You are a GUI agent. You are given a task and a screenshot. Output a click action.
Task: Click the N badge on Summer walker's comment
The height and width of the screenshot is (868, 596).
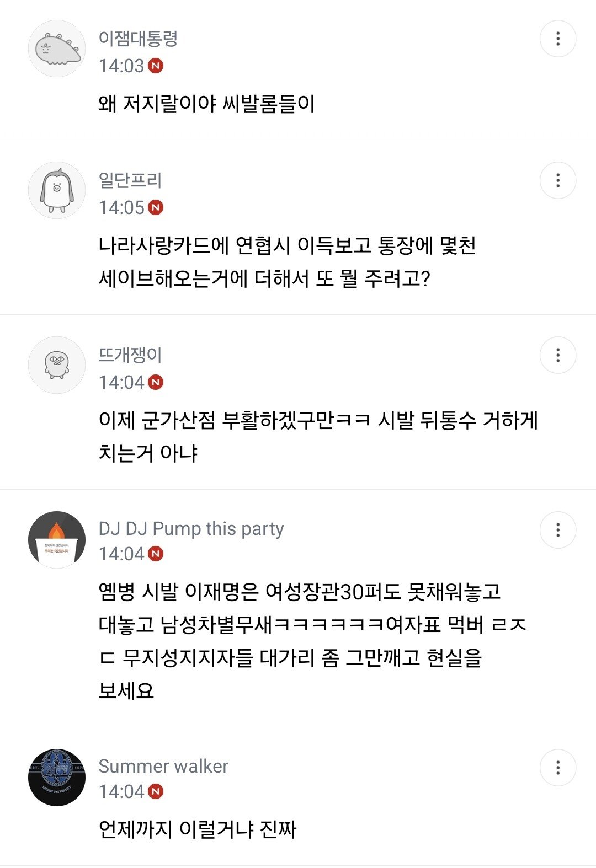tap(156, 791)
